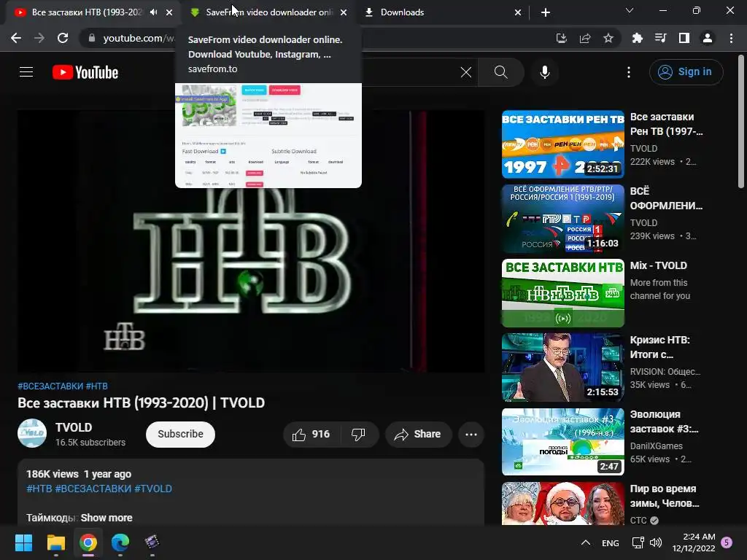
Task: Open more actions ellipsis under video
Action: [x=471, y=435]
